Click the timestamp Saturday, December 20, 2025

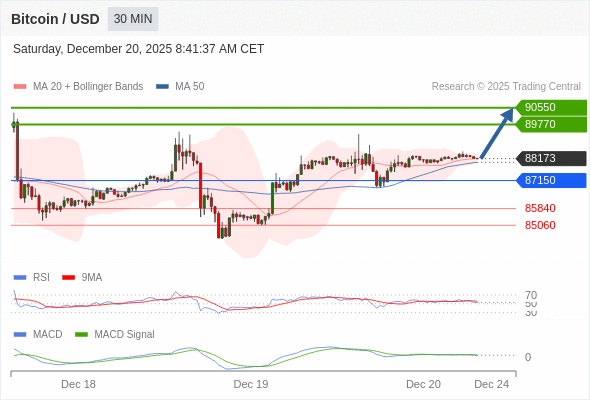click(x=138, y=49)
